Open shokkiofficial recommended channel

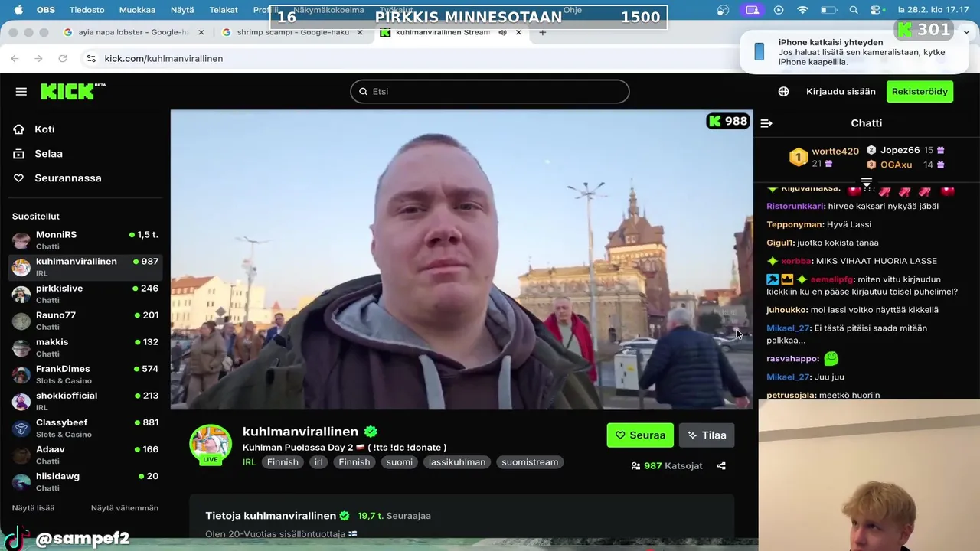pos(85,401)
